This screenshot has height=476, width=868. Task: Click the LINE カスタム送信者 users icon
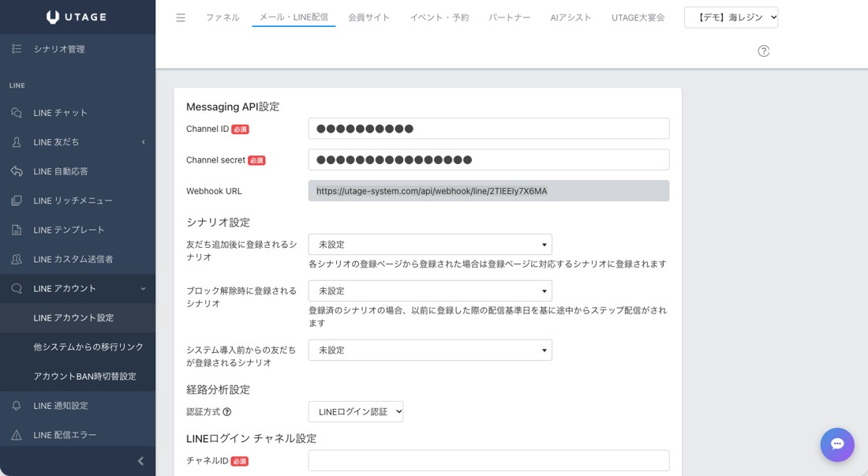(x=17, y=259)
